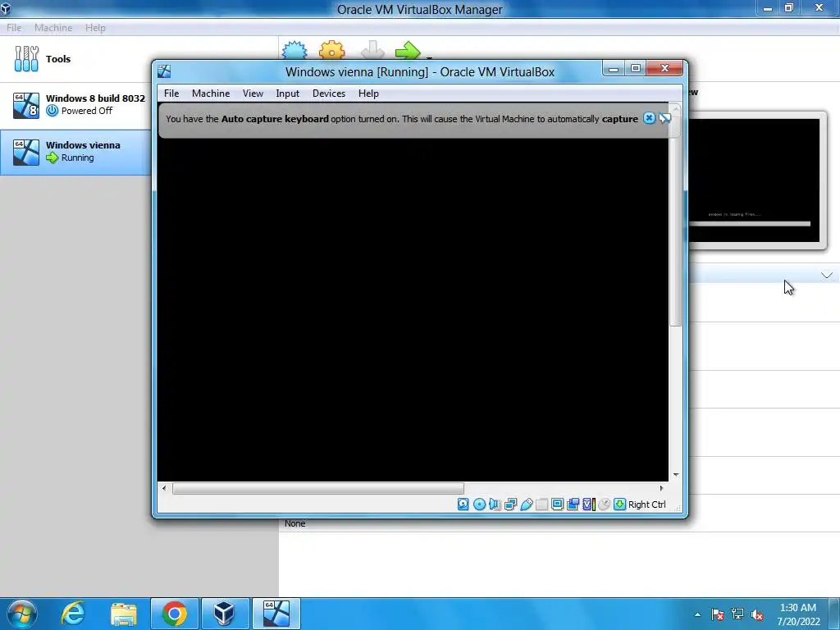This screenshot has width=840, height=630.
Task: Click the Discard arrow icon in Manager toolbar
Action: [x=372, y=51]
